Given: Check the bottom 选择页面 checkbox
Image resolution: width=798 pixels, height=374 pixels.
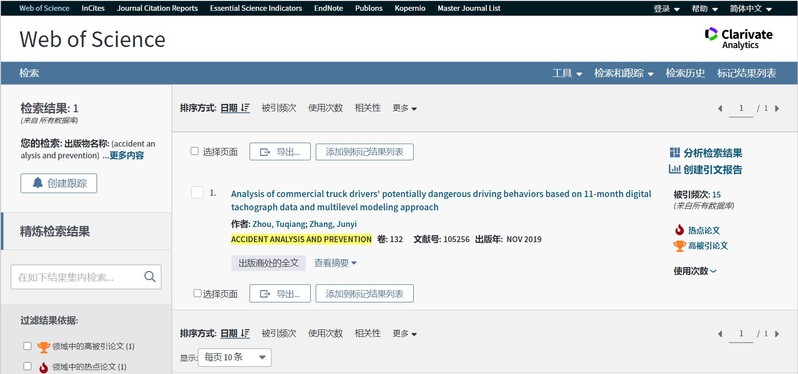Looking at the screenshot, I should pyautogui.click(x=197, y=293).
